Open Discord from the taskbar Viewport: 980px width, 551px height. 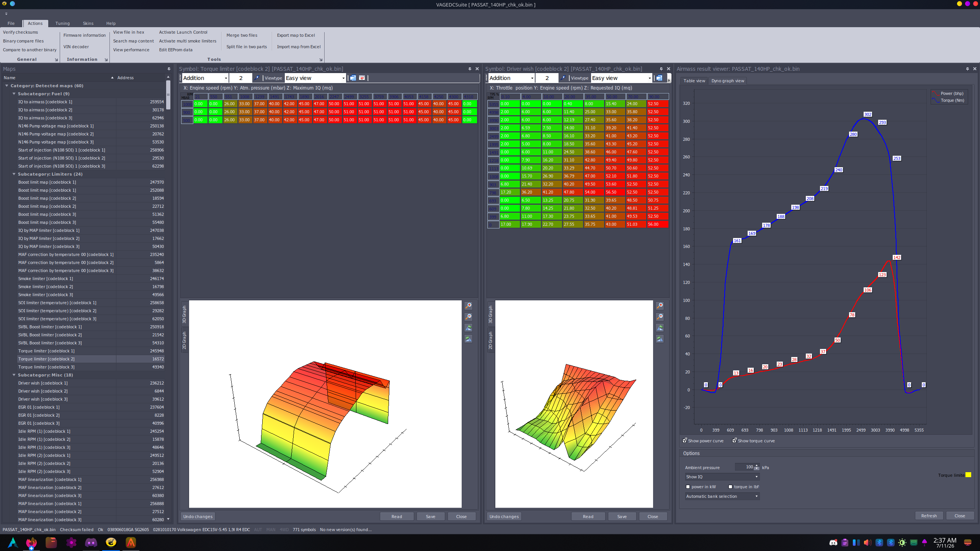(91, 542)
